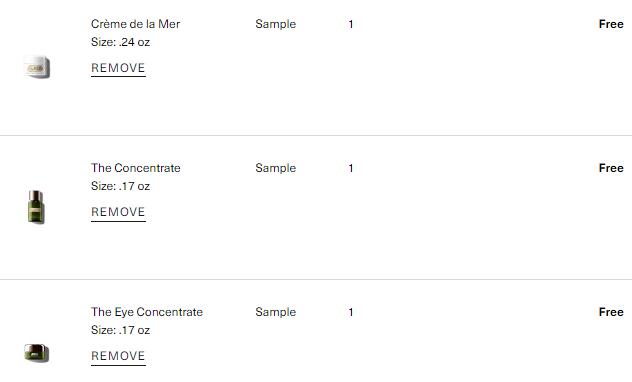Open the Crème de la Mer jar thumbnail
The image size is (632, 382).
point(37,67)
